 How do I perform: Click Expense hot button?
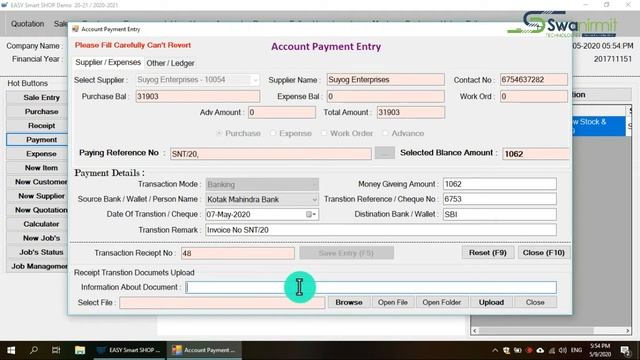[37, 154]
